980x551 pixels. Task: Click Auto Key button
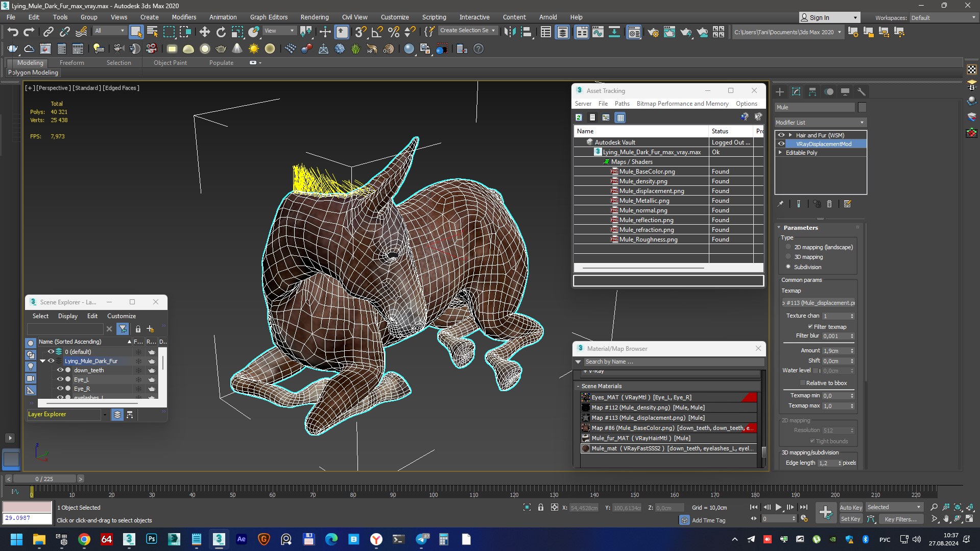[851, 507]
